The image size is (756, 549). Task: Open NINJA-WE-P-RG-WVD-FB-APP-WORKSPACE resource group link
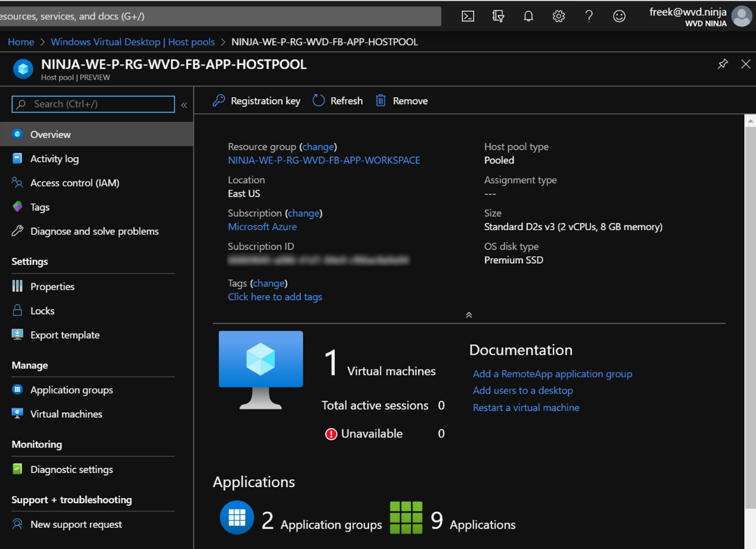pyautogui.click(x=324, y=160)
